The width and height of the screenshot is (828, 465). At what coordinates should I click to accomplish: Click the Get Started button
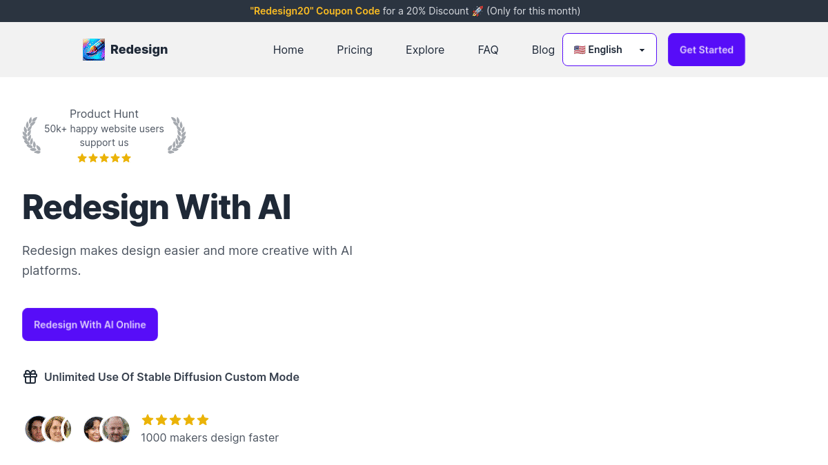coord(706,50)
